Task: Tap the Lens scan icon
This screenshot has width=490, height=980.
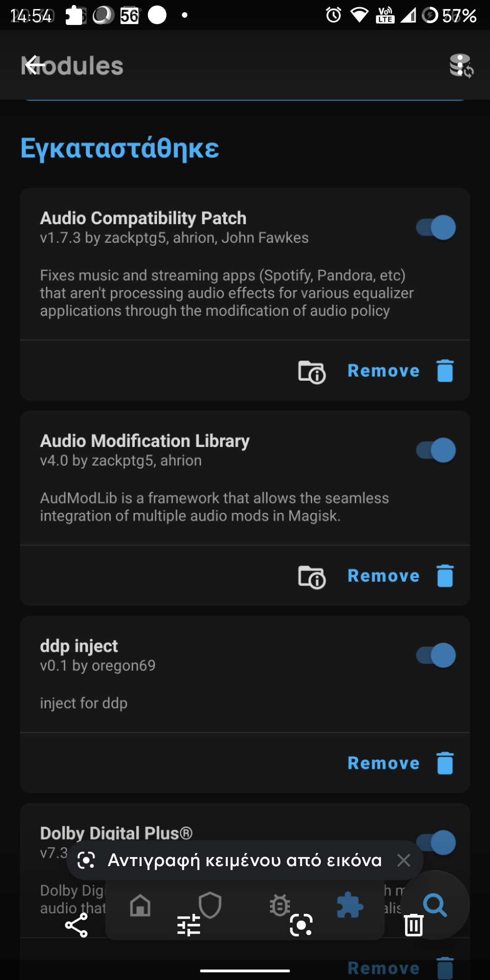Action: (x=301, y=925)
